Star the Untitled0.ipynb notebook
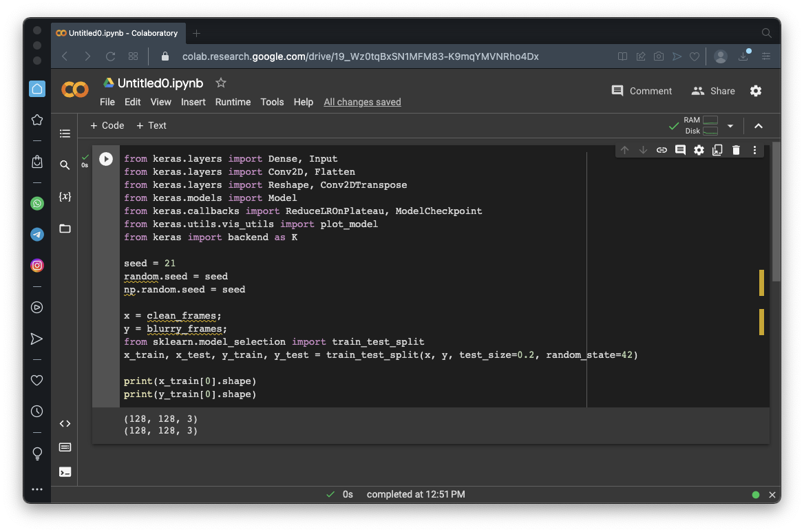 221,83
